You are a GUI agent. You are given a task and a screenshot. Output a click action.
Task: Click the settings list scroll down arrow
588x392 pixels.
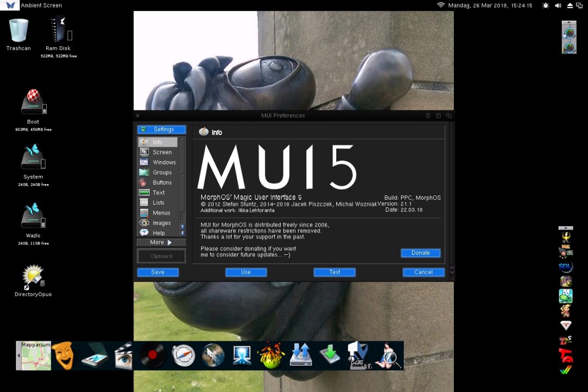(183, 233)
